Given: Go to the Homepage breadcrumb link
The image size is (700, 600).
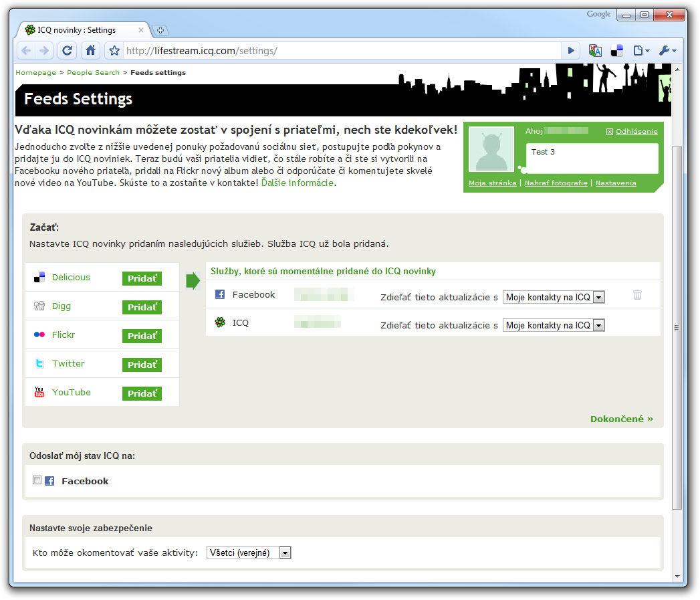Looking at the screenshot, I should tap(35, 72).
